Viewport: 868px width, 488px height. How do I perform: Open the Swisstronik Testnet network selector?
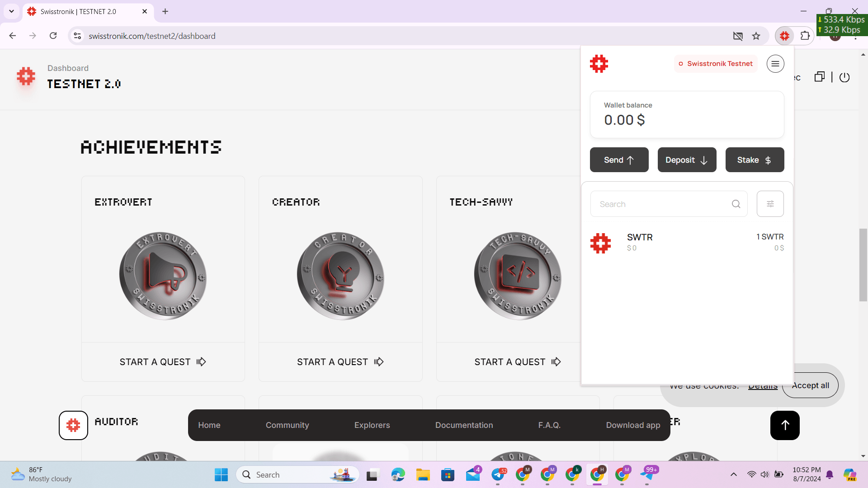tap(715, 64)
